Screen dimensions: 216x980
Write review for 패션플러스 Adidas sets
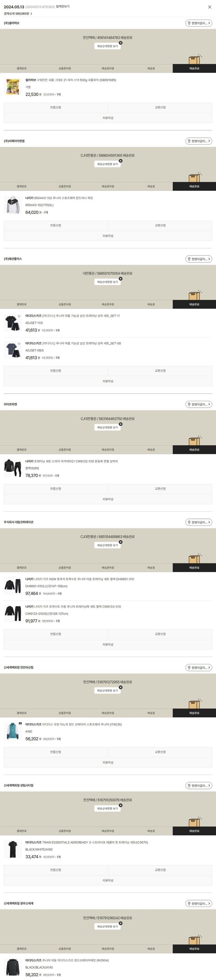tap(108, 381)
